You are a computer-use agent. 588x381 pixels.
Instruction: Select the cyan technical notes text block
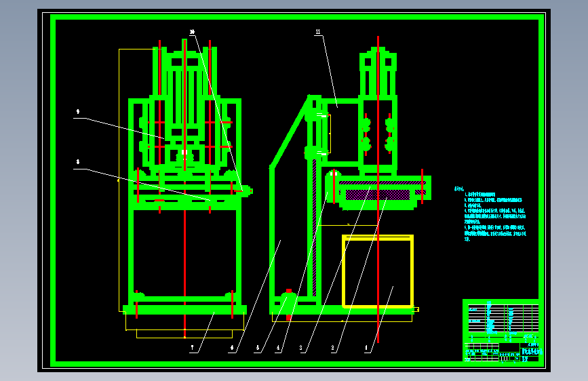(490, 214)
